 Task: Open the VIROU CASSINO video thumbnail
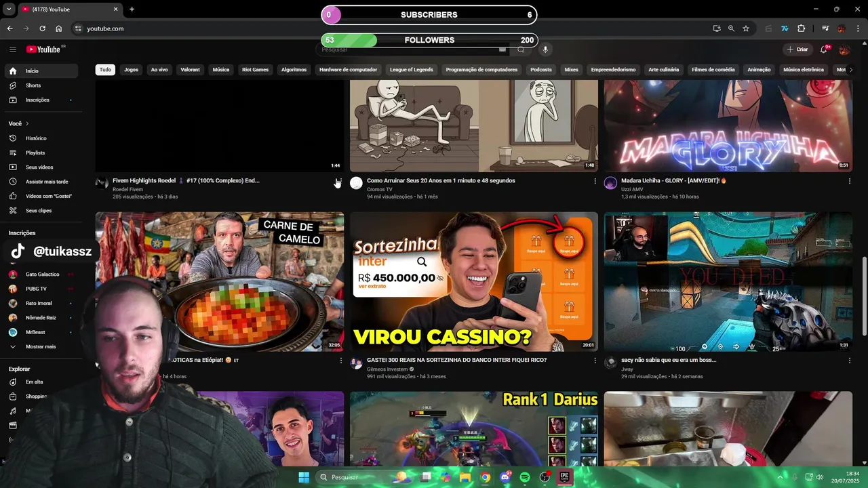474,282
